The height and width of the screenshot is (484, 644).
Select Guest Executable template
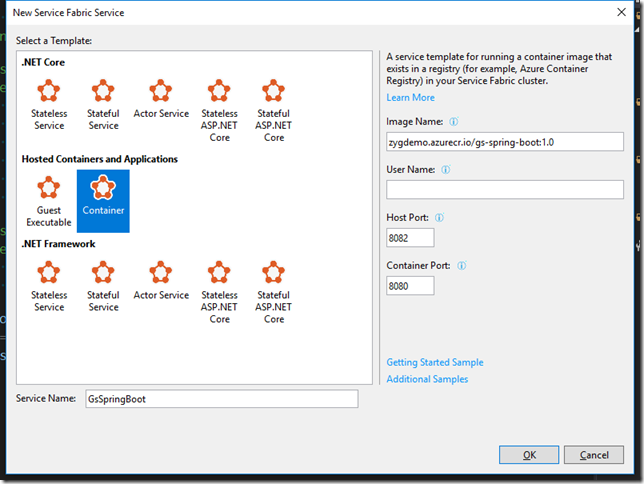(x=49, y=201)
